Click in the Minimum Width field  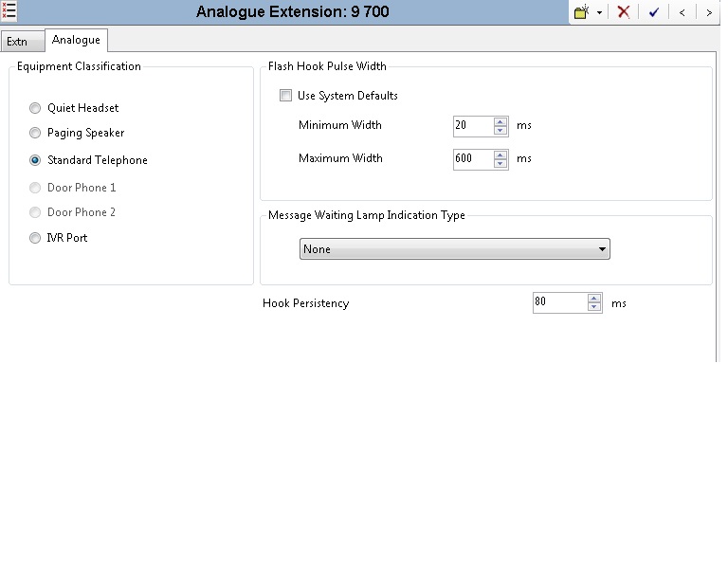tap(473, 126)
